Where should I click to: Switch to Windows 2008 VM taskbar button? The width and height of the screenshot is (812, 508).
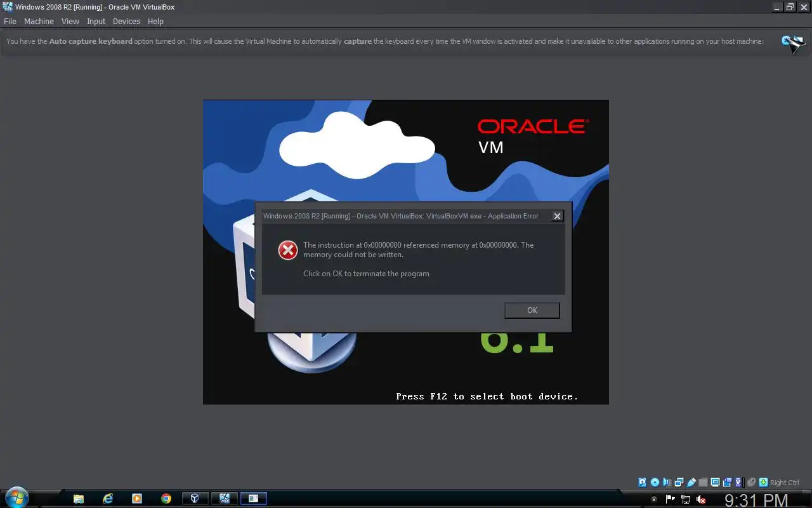[x=224, y=498]
